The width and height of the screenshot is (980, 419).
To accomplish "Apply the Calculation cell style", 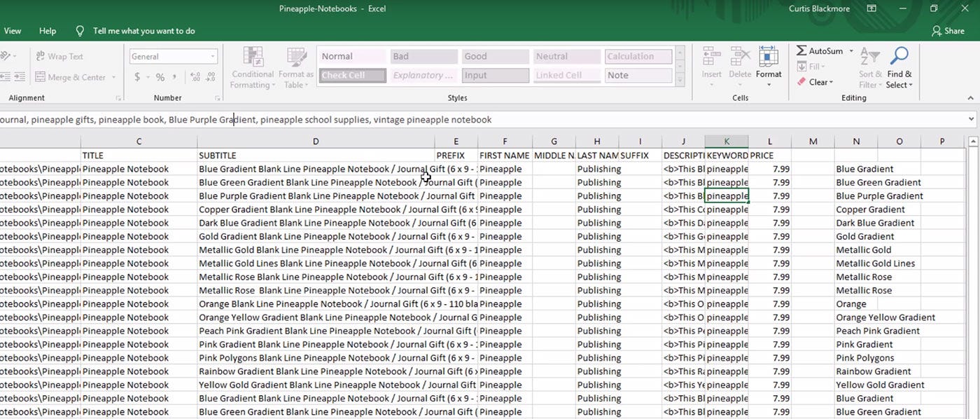I will coord(638,57).
